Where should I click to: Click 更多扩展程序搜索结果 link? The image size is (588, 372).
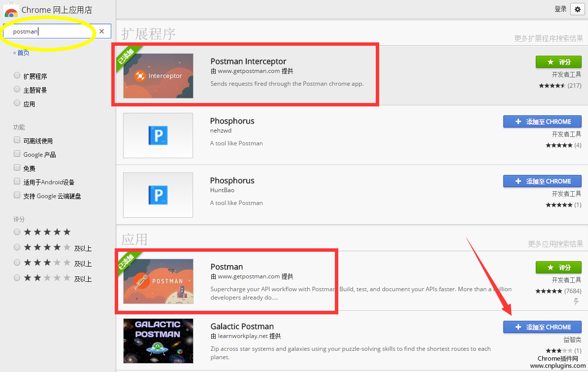click(x=548, y=38)
